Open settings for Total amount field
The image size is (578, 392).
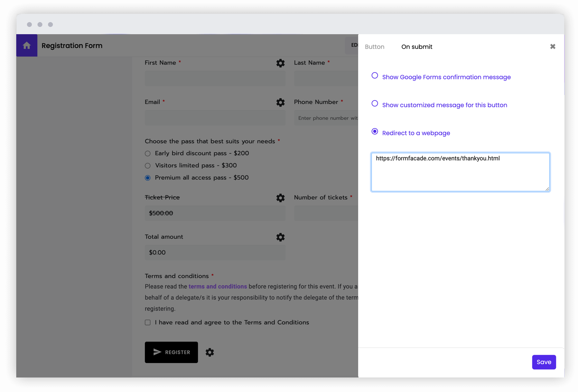tap(280, 237)
